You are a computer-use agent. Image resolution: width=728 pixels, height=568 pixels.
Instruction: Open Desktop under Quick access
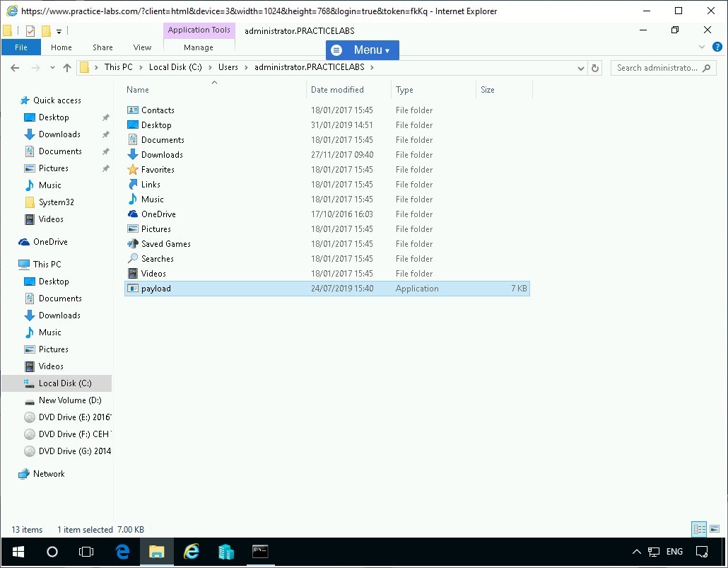tap(54, 117)
